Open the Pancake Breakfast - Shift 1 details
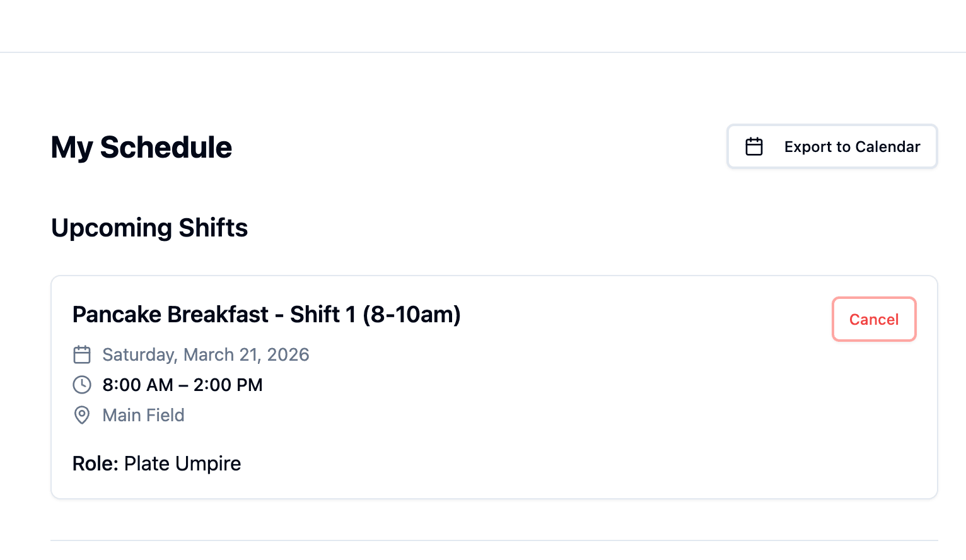 [x=267, y=314]
